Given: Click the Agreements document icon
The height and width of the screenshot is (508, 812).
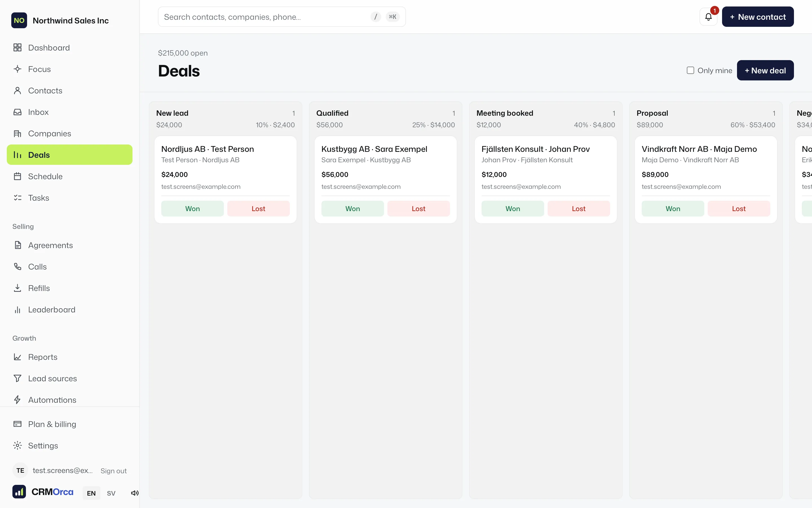Looking at the screenshot, I should point(17,245).
